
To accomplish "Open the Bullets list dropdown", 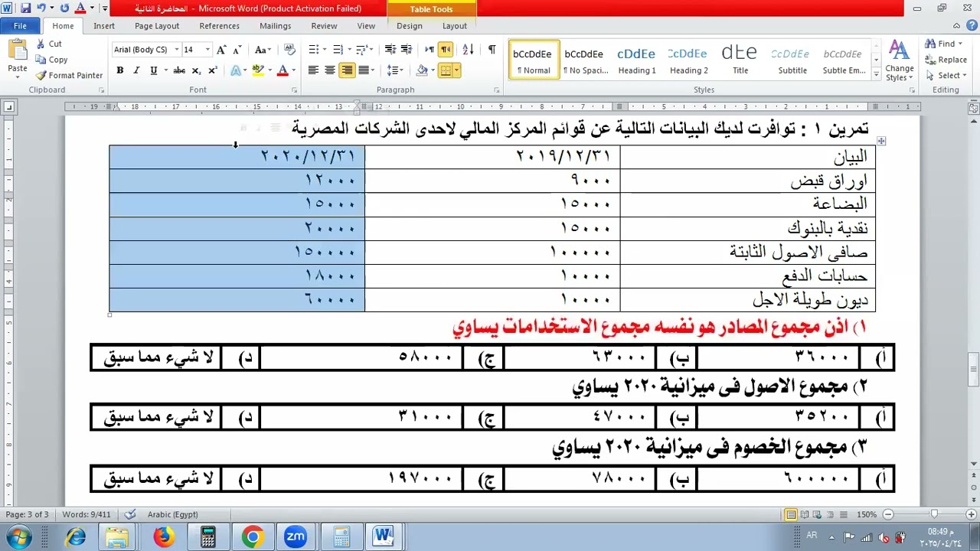I will [324, 50].
